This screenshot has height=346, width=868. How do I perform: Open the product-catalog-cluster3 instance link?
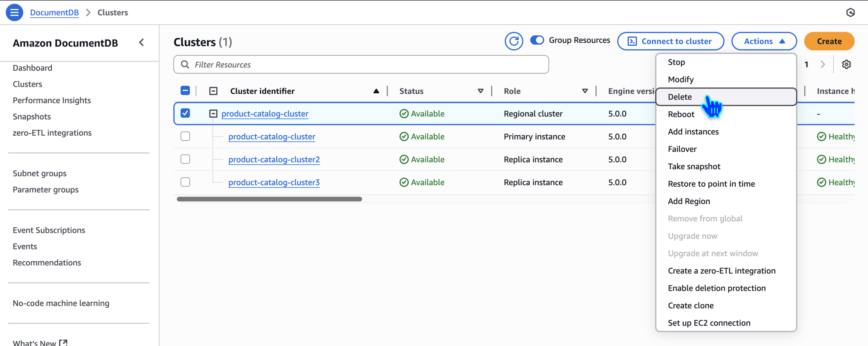274,182
